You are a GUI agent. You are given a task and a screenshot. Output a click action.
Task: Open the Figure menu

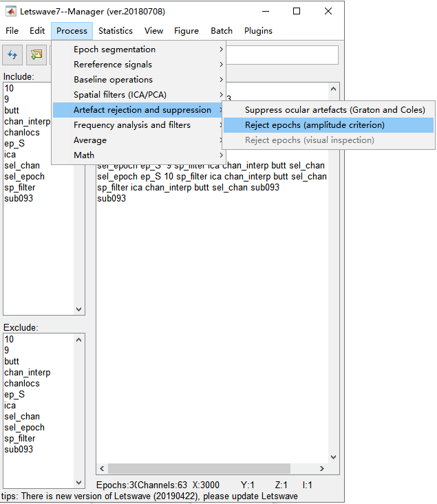pos(186,31)
